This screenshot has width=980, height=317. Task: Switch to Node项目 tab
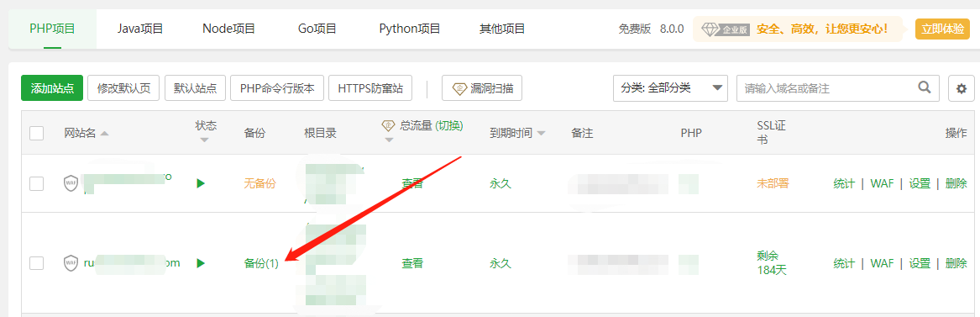click(228, 29)
